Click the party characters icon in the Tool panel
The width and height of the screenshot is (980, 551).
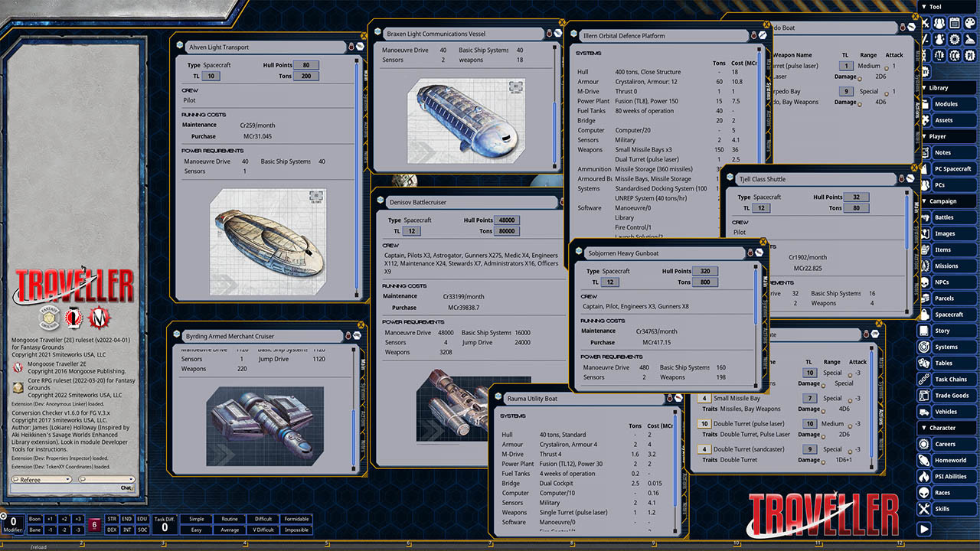[939, 22]
